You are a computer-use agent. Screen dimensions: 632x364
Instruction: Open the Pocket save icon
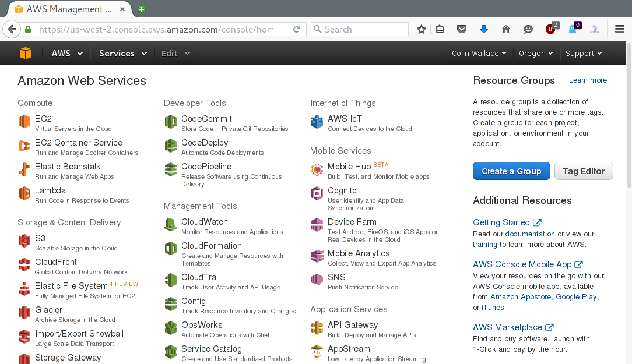pos(462,29)
